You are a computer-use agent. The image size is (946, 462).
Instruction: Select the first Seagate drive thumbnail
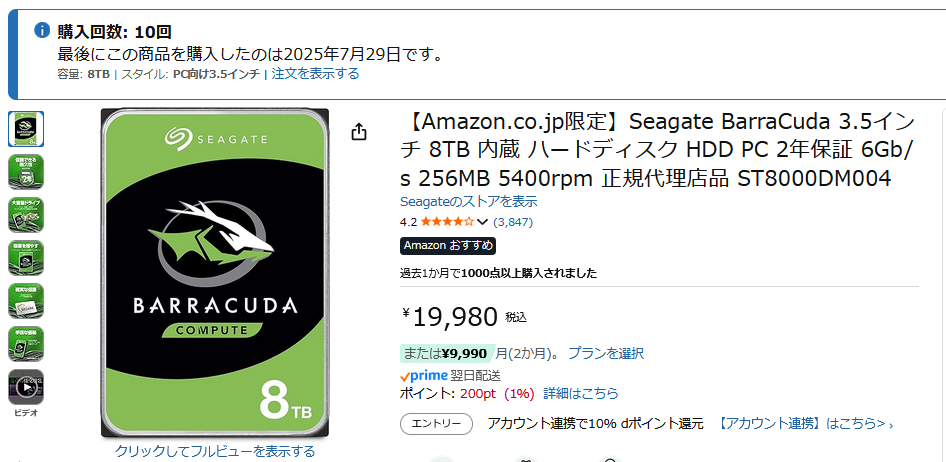click(x=26, y=129)
